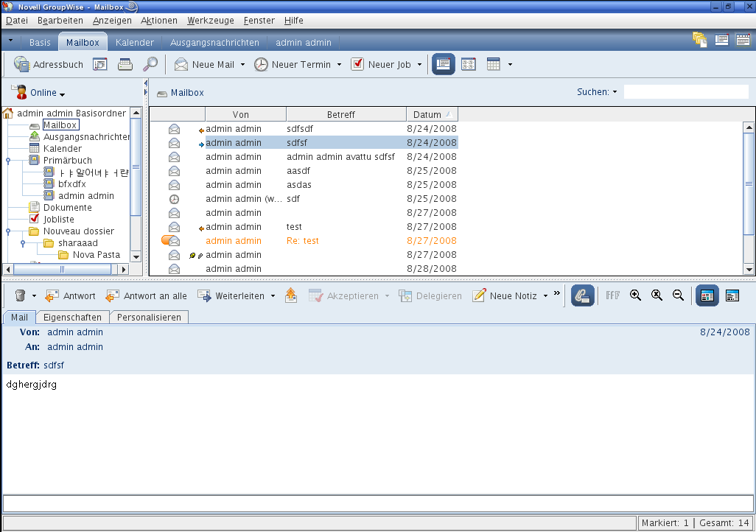Click the Suchen search input field
This screenshot has width=756, height=532.
pyautogui.click(x=686, y=91)
